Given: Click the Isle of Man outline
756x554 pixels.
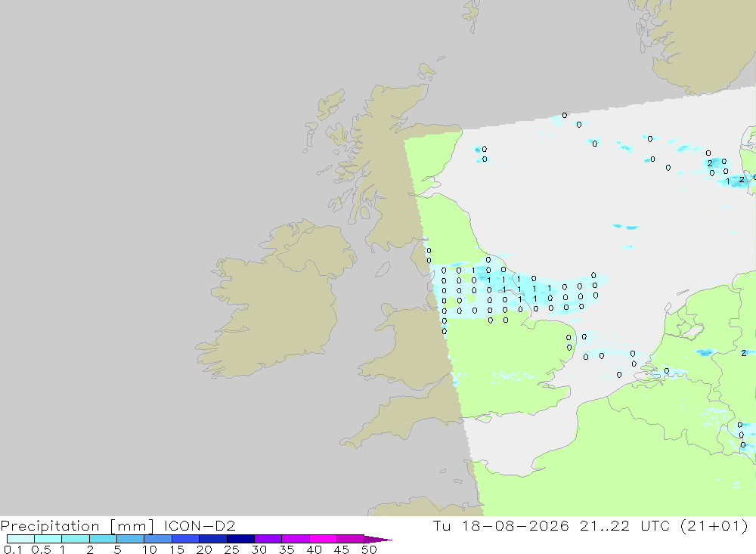Looking at the screenshot, I should 383,269.
